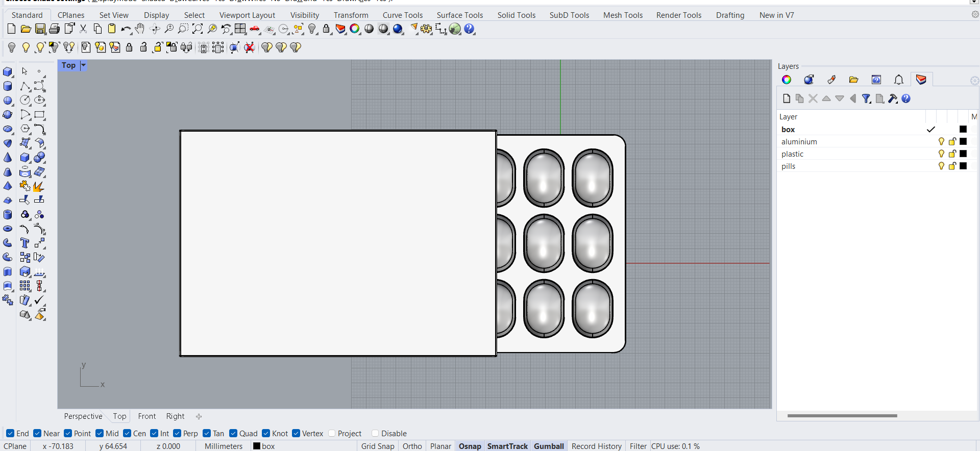Image resolution: width=980 pixels, height=451 pixels.
Task: Click the Options gear icon in toolbar
Action: 426,29
